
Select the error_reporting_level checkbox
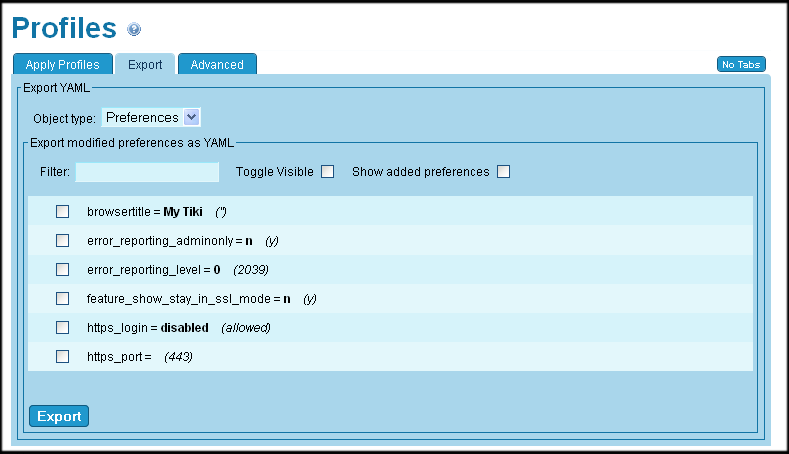pos(62,270)
